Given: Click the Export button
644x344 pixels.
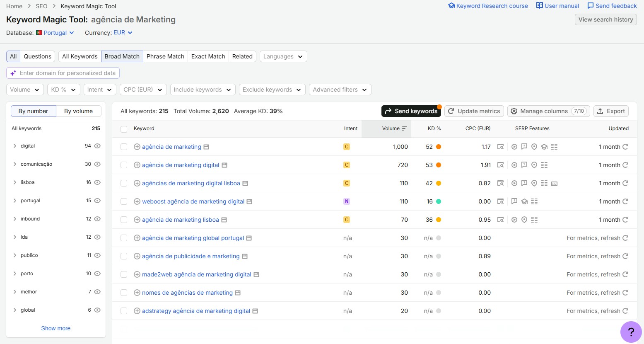Looking at the screenshot, I should [x=611, y=111].
